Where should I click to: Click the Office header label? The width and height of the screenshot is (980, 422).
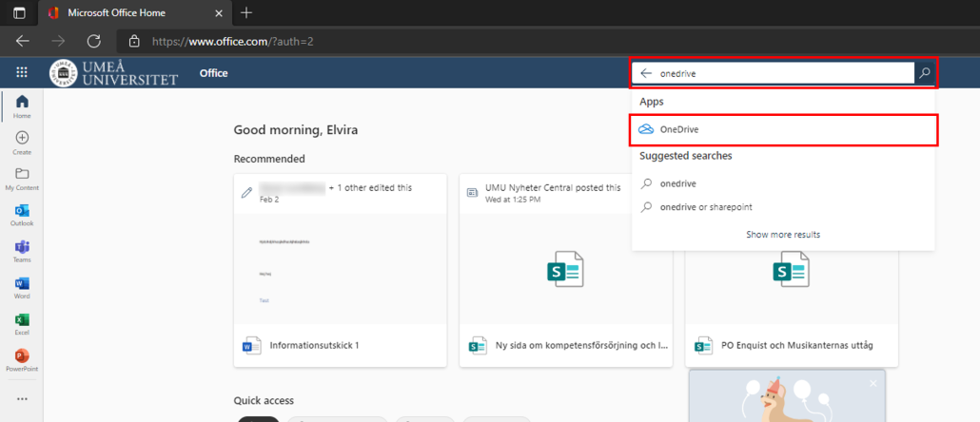coord(214,73)
